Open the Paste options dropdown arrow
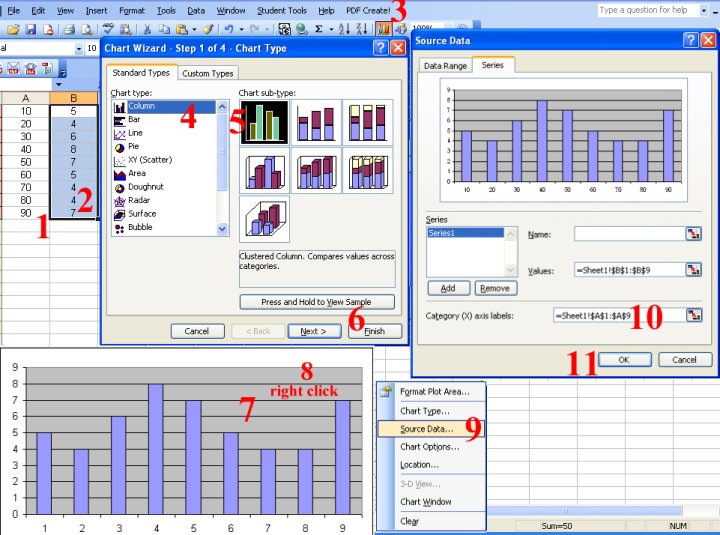 pyautogui.click(x=194, y=30)
